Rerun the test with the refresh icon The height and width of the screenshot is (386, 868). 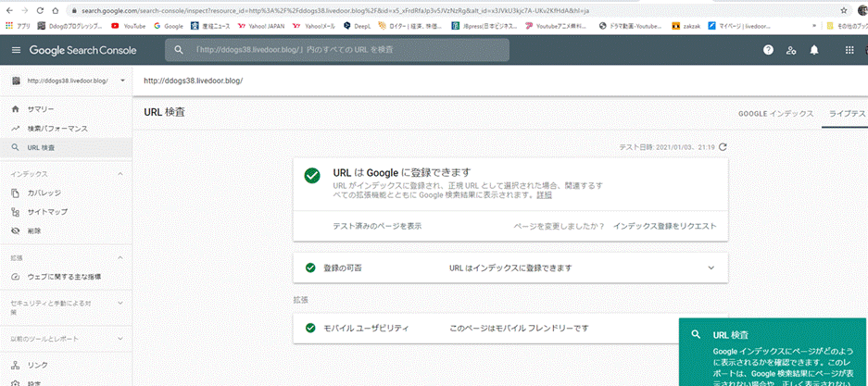722,147
